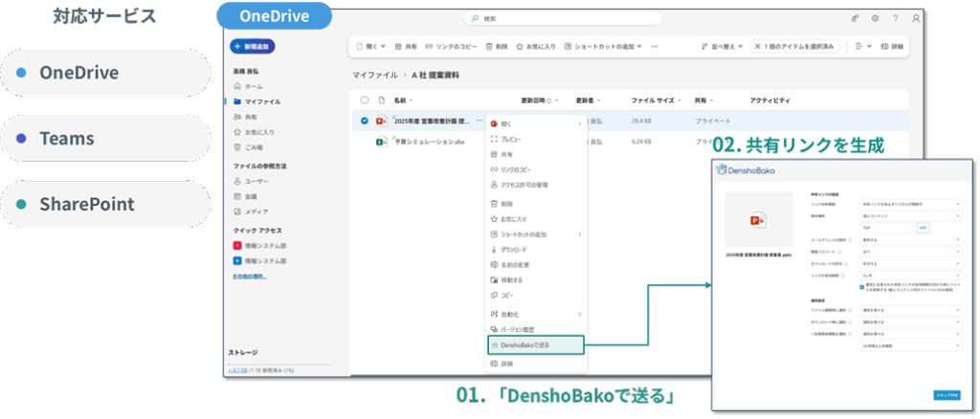980x419 pixels.
Task: Click the Excel icon of 予算シミュレーション.xlsx
Action: [381, 142]
